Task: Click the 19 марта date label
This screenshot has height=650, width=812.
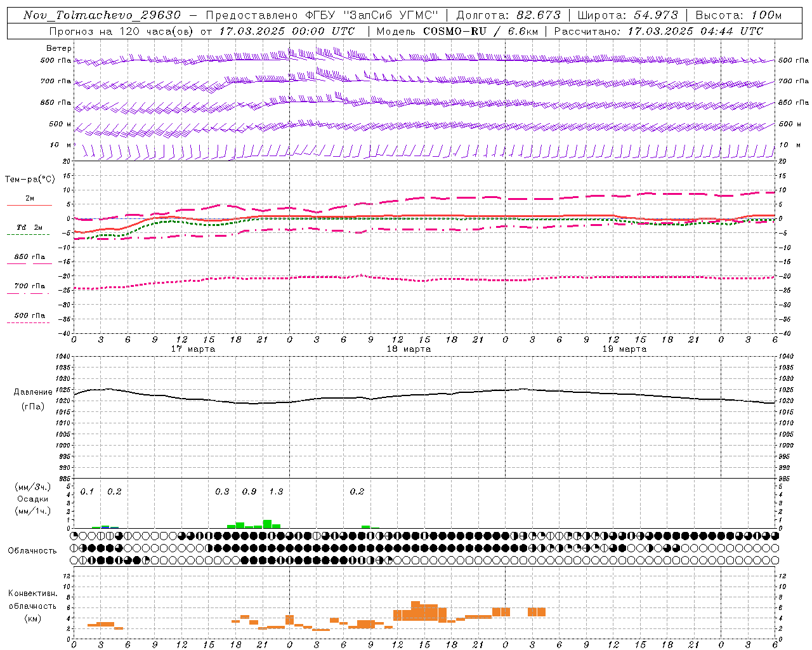Action: (625, 349)
